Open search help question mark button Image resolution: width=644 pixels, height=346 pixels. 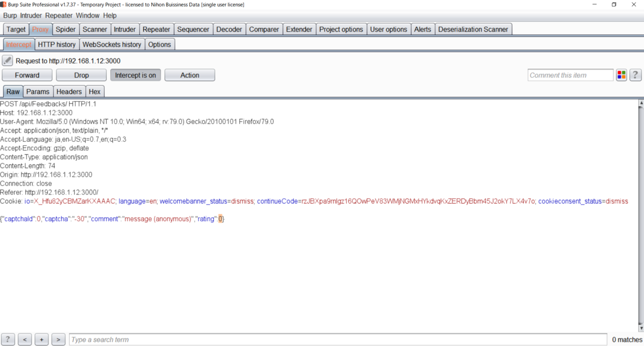pyautogui.click(x=9, y=340)
